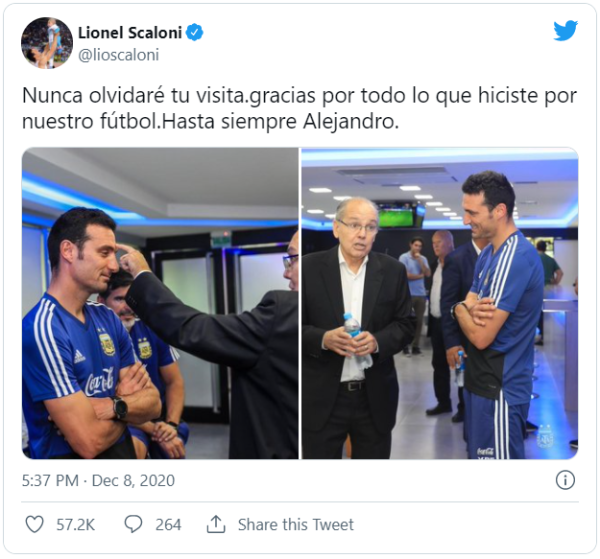This screenshot has height=559, width=600.
Task: Select the tweet text beginning 'Nunca olvidaré'
Action: [299, 108]
